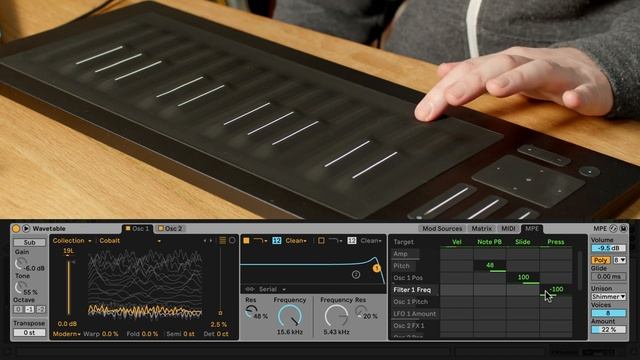Click filter point 2 on display
Viewport: 640px width, 360px height.
coord(356,275)
